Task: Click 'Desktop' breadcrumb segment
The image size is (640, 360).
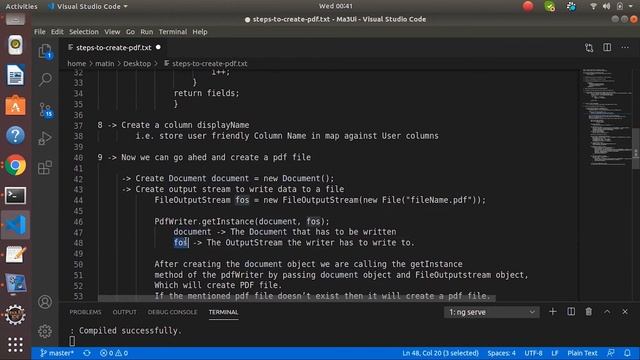Action: click(x=137, y=64)
